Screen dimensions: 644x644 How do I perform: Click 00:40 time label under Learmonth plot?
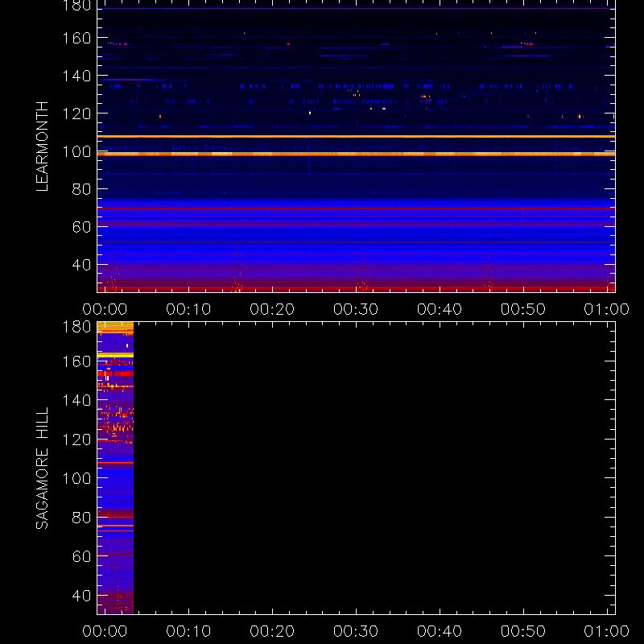pyautogui.click(x=440, y=309)
